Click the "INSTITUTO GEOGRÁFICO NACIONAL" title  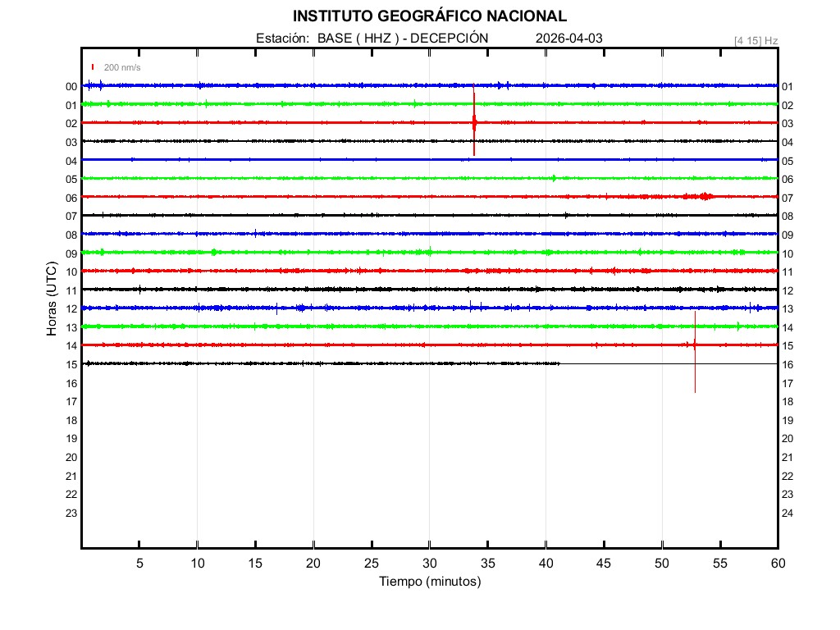click(x=429, y=16)
